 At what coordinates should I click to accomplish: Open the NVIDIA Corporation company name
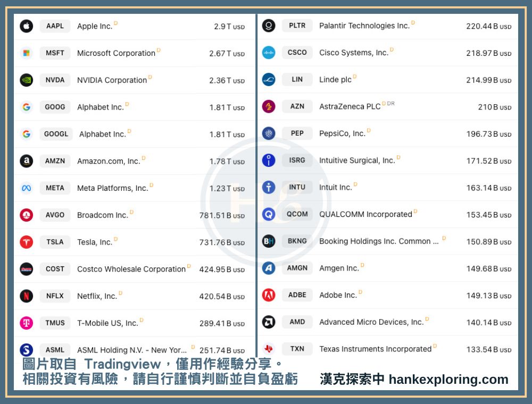click(x=112, y=80)
